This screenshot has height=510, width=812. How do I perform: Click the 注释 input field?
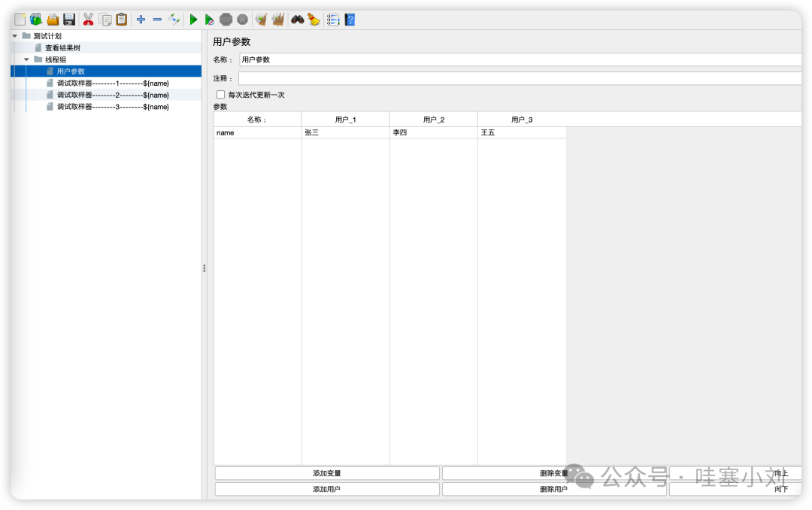click(520, 79)
